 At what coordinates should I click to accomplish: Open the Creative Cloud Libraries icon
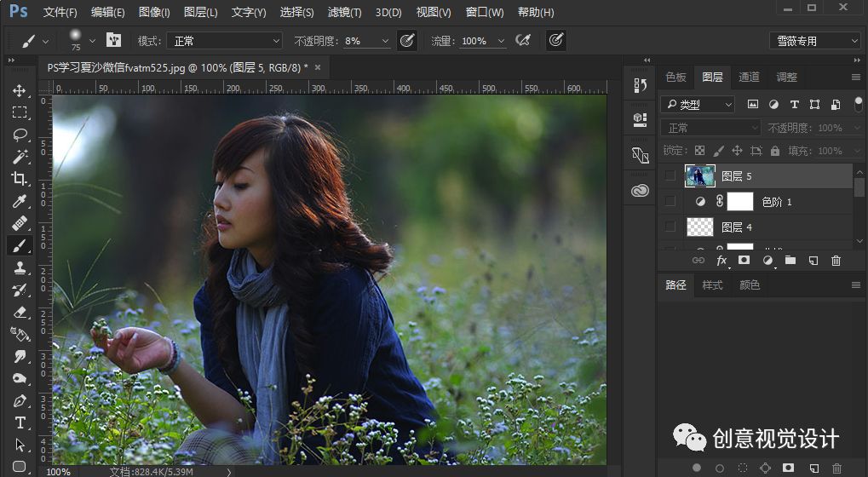(640, 190)
